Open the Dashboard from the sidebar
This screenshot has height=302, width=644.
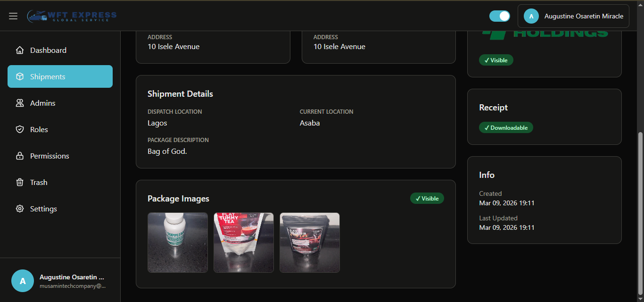48,50
